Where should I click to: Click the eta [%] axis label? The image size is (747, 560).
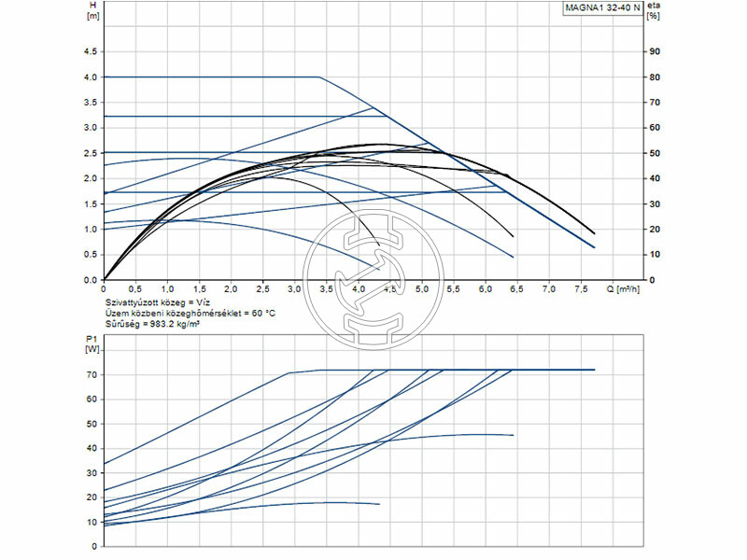point(655,11)
